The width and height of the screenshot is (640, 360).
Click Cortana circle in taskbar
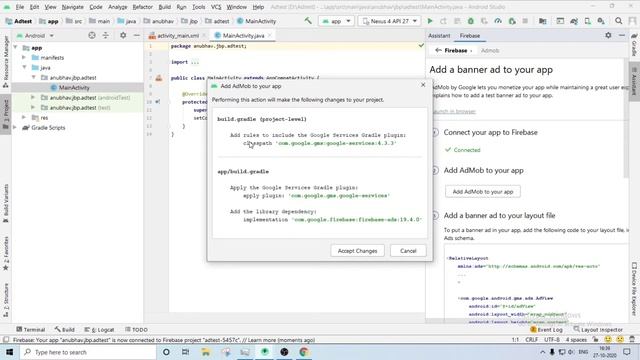166,352
